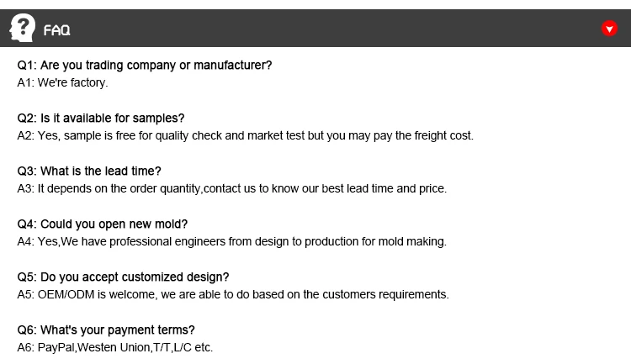This screenshot has height=364, width=631.
Task: Collapse the FAQ section with red arrow
Action: pos(610,29)
